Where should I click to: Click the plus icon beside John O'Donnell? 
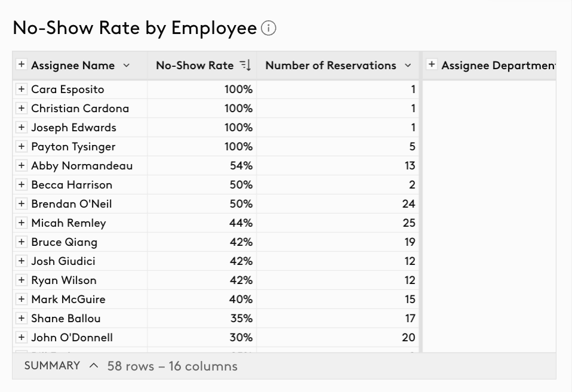[x=21, y=337]
